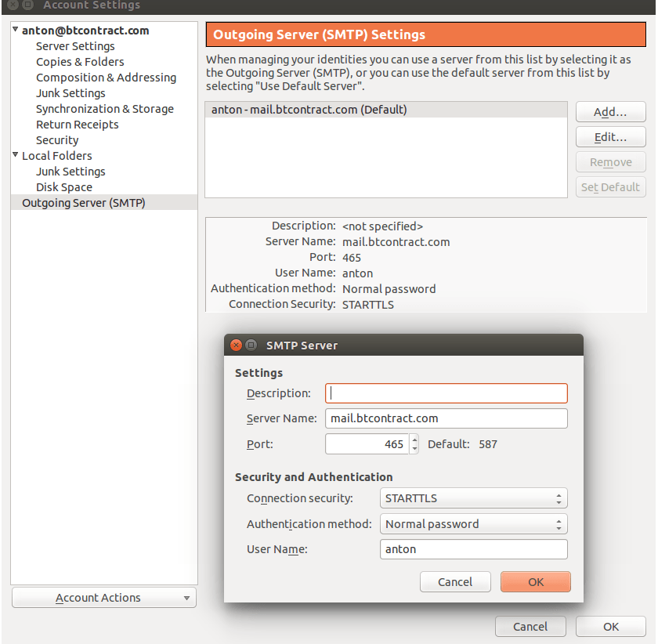Select Copies & Folders in the sidebar

click(80, 62)
